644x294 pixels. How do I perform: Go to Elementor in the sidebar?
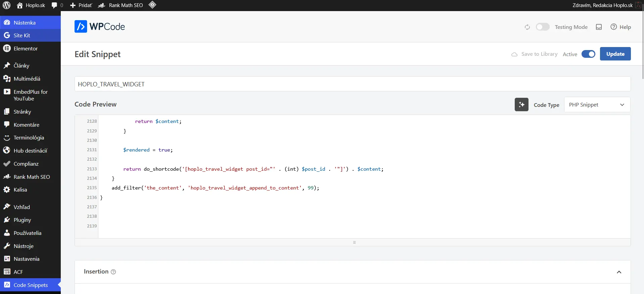(26, 48)
